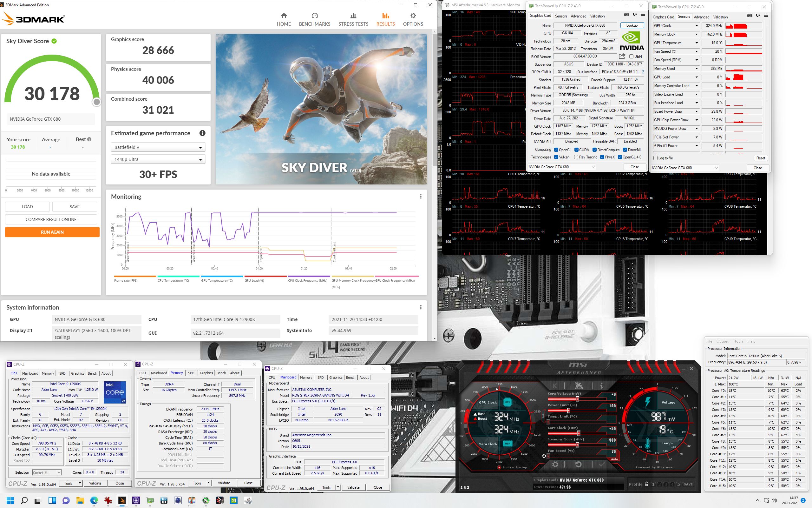The image size is (812, 508).
Task: Click Validate in CPU-Z Memory window
Action: pos(224,483)
